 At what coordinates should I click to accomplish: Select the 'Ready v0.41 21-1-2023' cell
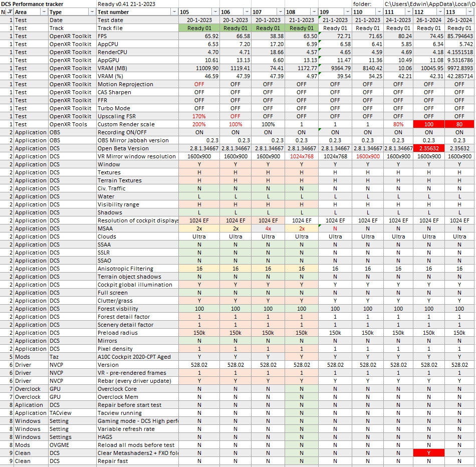point(137,4)
